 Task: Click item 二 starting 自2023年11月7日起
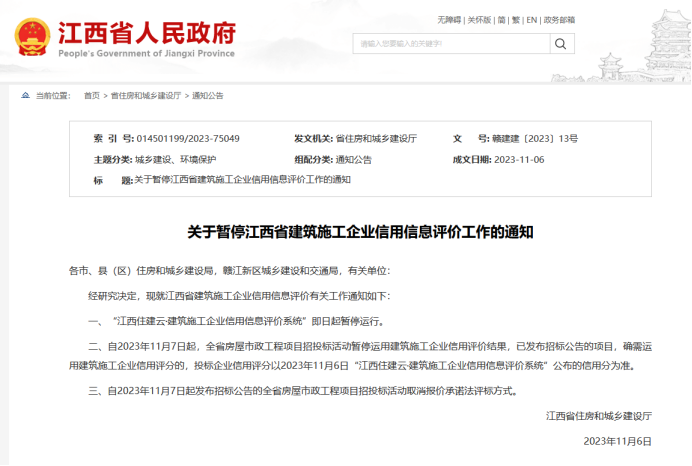[360, 356]
